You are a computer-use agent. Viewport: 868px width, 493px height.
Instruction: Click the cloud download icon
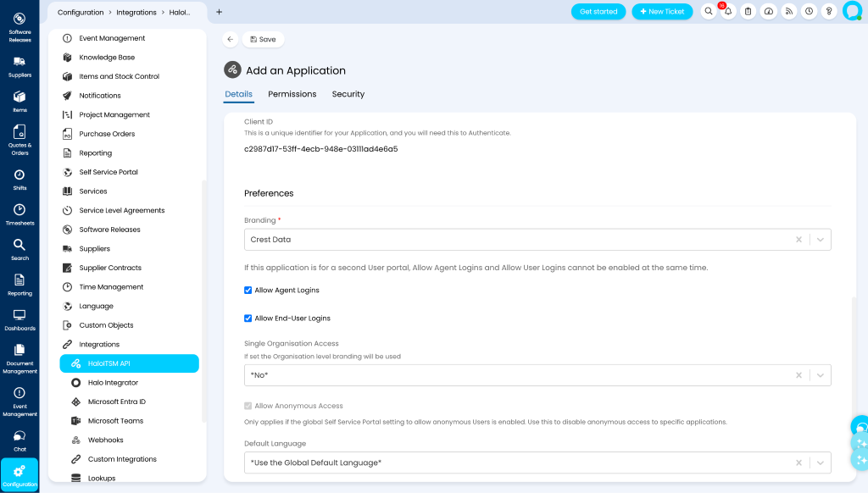tap(769, 12)
